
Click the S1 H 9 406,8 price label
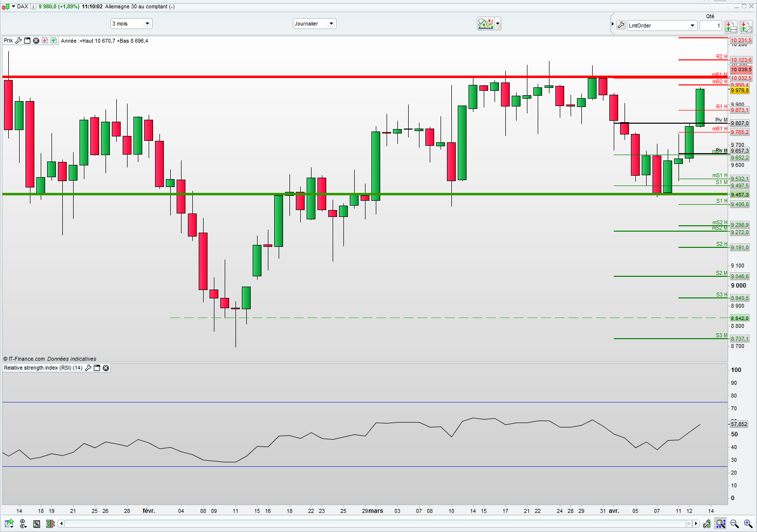(x=740, y=204)
